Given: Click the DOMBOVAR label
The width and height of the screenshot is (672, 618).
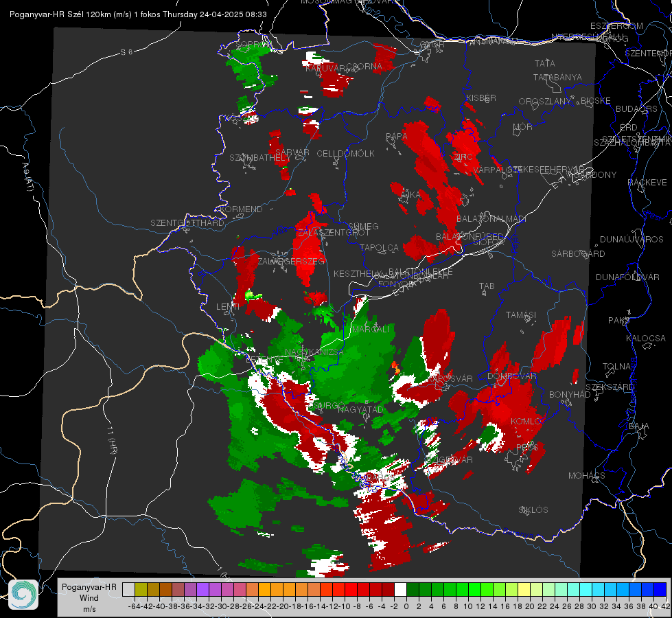Looking at the screenshot, I should tap(511, 376).
